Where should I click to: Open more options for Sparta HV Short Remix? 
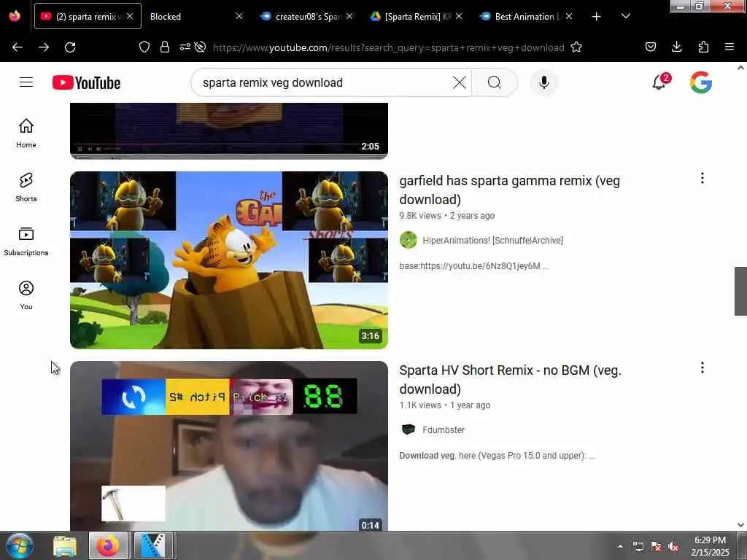click(x=703, y=367)
